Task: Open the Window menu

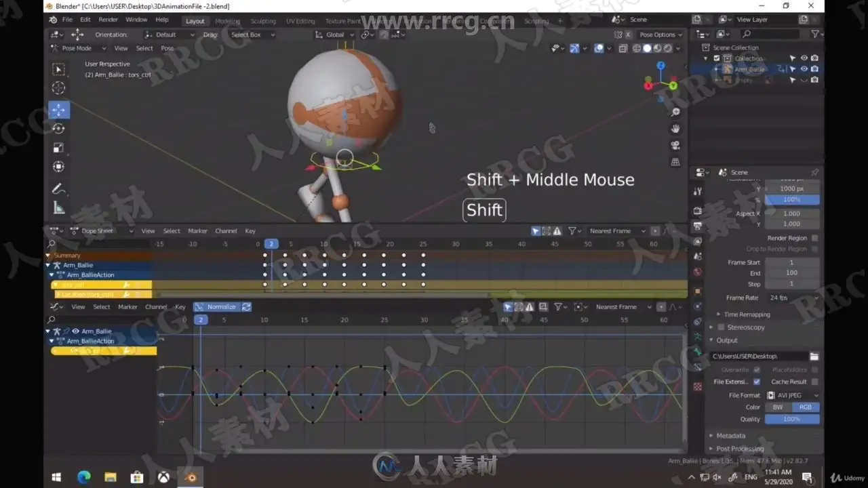Action: coord(136,20)
